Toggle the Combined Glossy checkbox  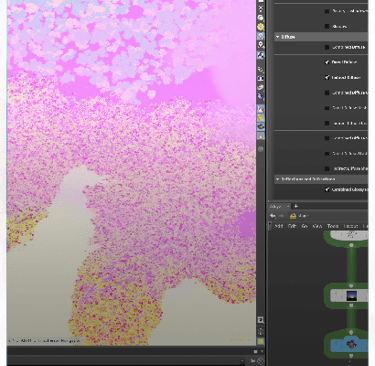327,189
